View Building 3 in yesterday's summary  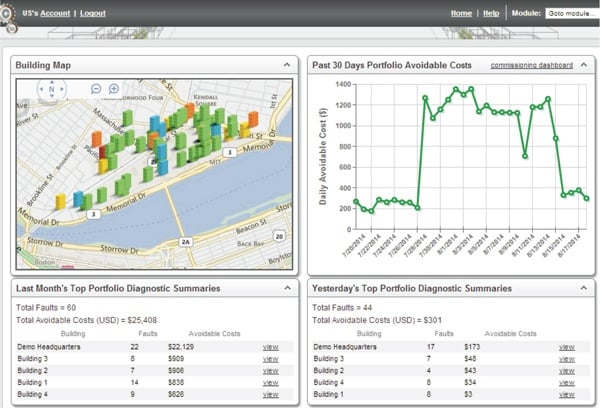click(x=566, y=358)
